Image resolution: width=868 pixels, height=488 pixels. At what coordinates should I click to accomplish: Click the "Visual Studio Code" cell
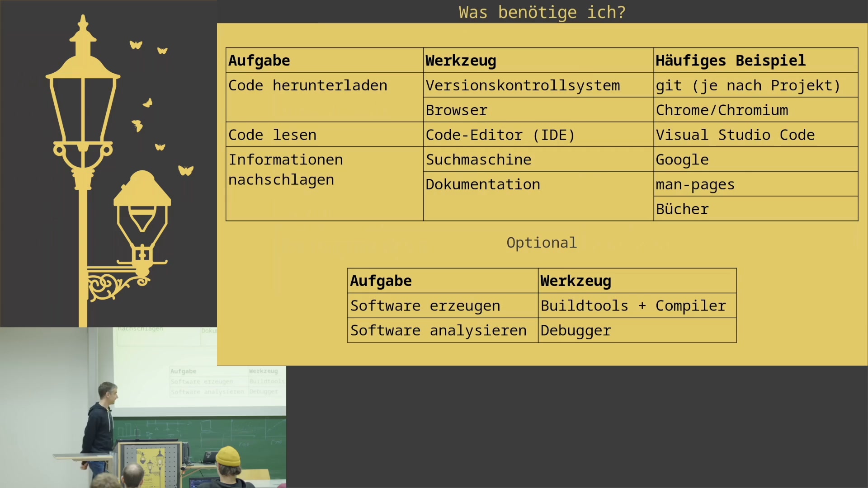[x=735, y=135]
